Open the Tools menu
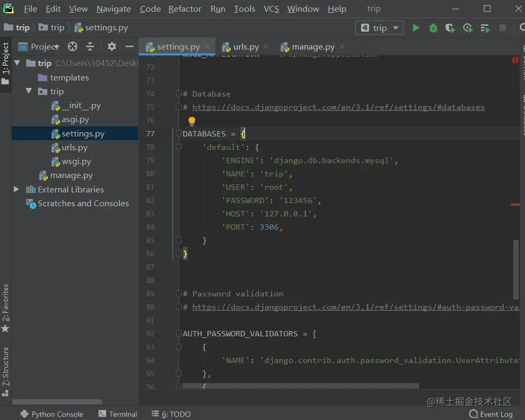This screenshot has height=420, width=525. [x=245, y=9]
